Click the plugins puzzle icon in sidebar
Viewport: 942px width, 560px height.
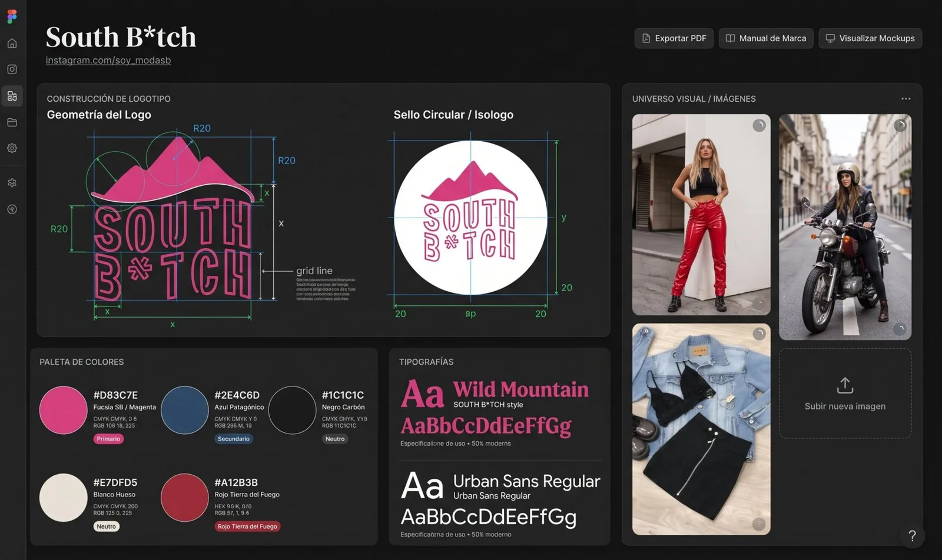[12, 183]
